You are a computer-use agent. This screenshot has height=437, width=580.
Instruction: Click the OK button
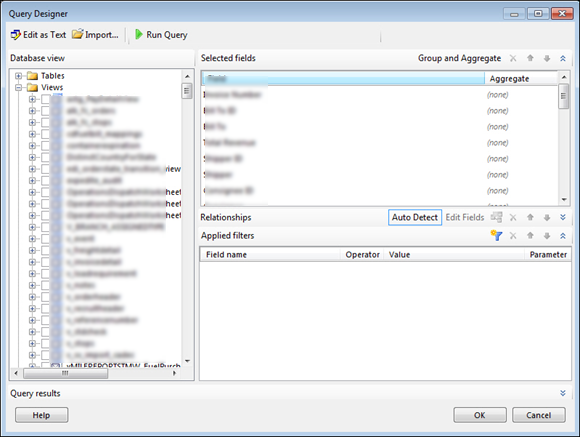point(480,415)
